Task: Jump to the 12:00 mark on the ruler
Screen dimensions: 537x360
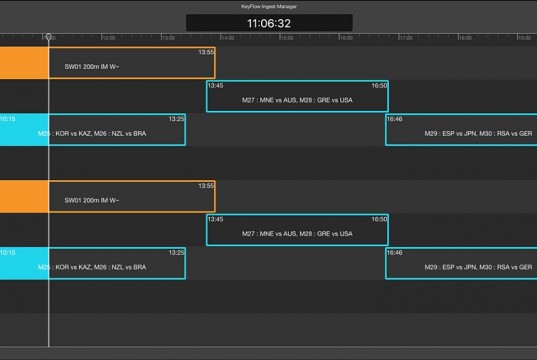Action: pos(109,38)
